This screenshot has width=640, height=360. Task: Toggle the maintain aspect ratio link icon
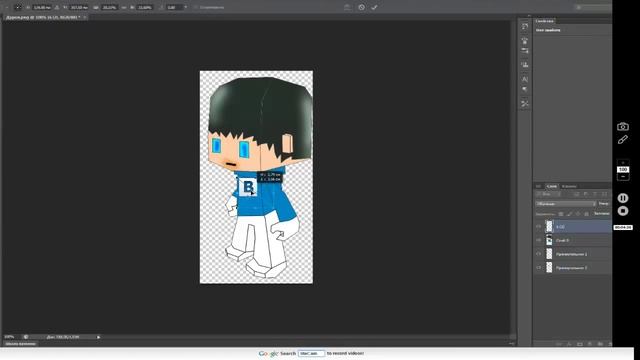coord(124,7)
